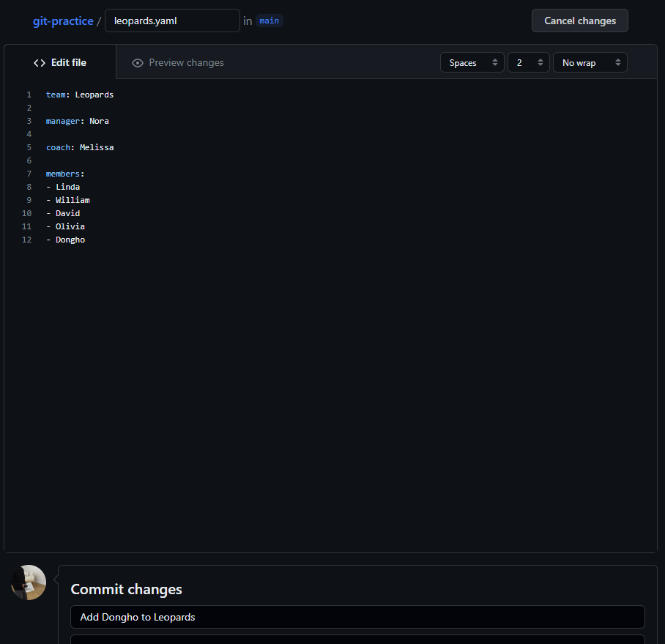This screenshot has height=644, width=665.
Task: Switch to the Preview changes tab
Action: (x=178, y=63)
